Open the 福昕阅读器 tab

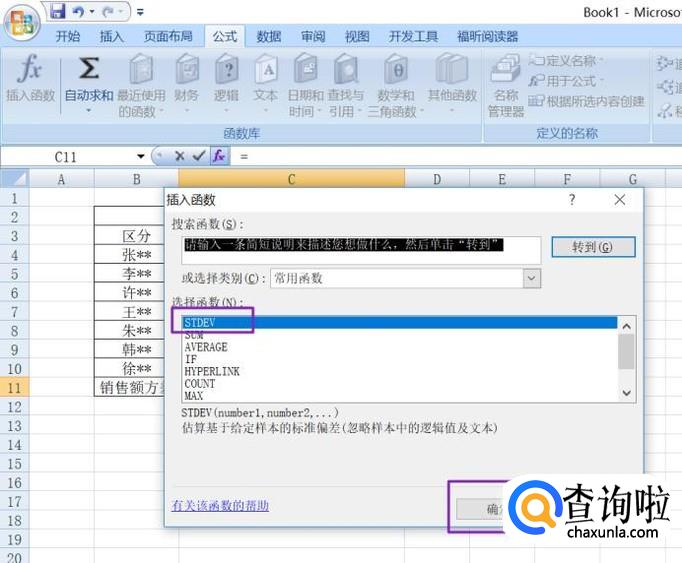pos(488,36)
